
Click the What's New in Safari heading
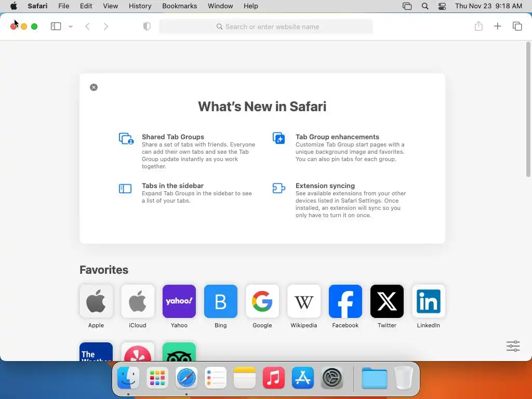click(262, 107)
